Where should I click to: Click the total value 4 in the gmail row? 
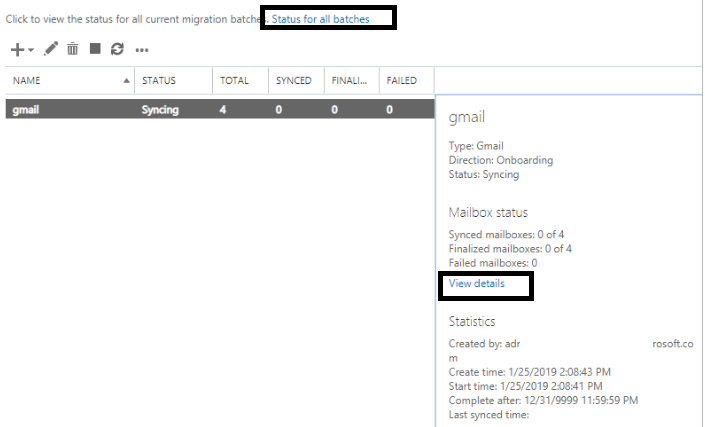pos(223,110)
